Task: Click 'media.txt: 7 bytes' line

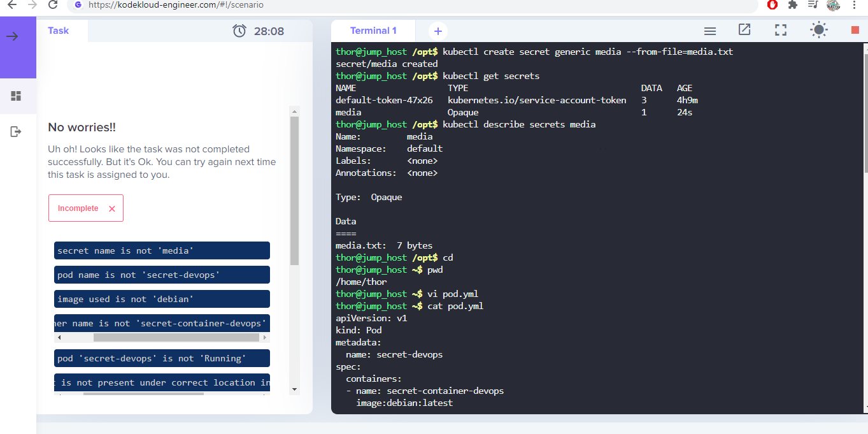Action: point(384,245)
